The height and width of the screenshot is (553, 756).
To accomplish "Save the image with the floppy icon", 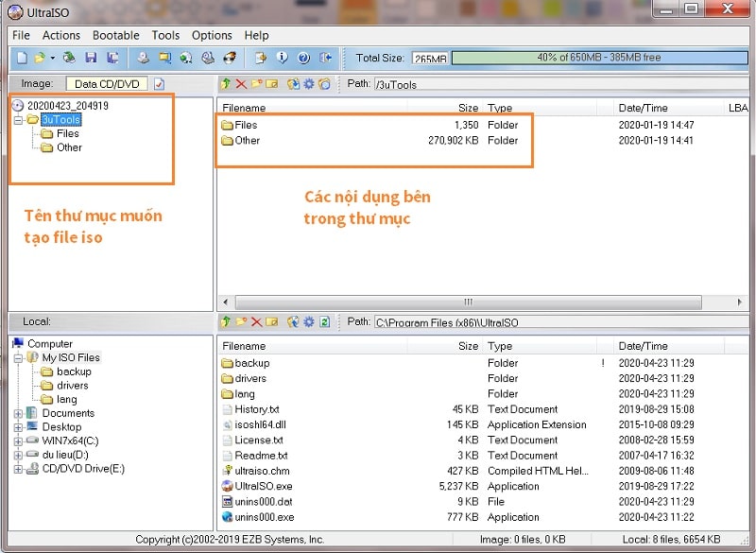I will click(91, 58).
